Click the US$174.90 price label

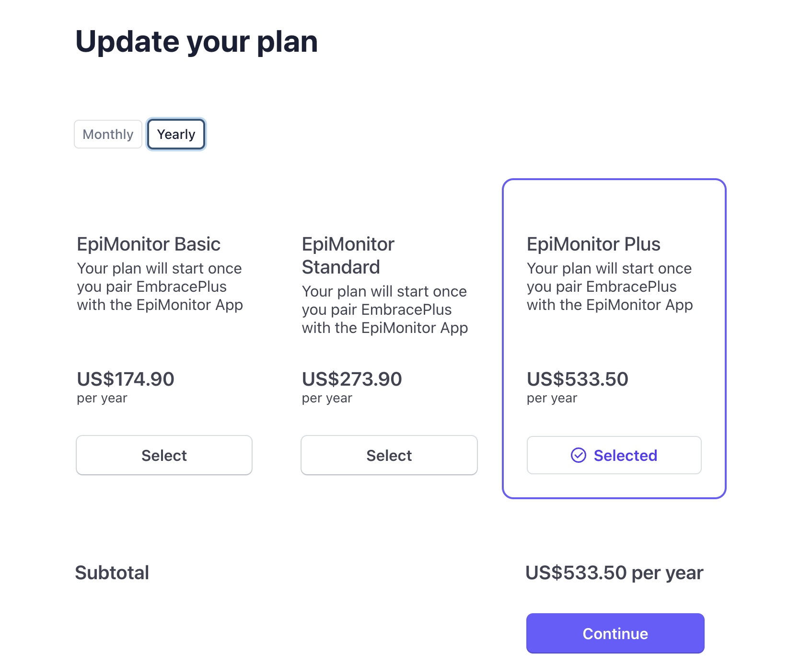pyautogui.click(x=126, y=379)
